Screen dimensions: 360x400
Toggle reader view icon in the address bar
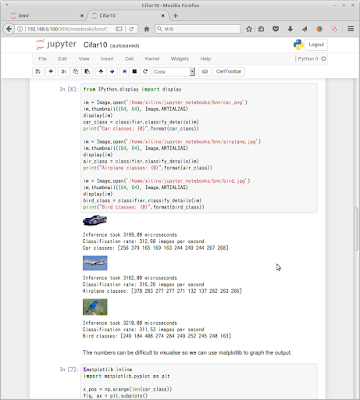click(x=119, y=29)
